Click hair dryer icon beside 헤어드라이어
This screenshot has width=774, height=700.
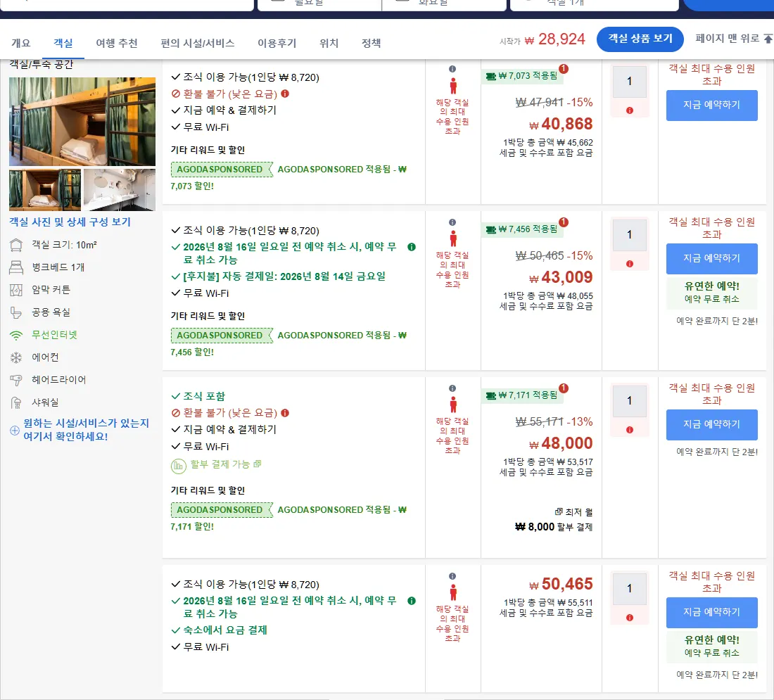click(x=16, y=380)
